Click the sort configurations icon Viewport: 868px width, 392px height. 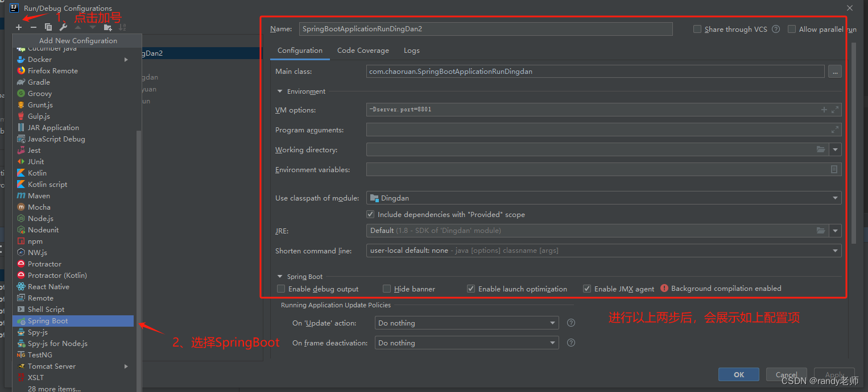pos(122,27)
